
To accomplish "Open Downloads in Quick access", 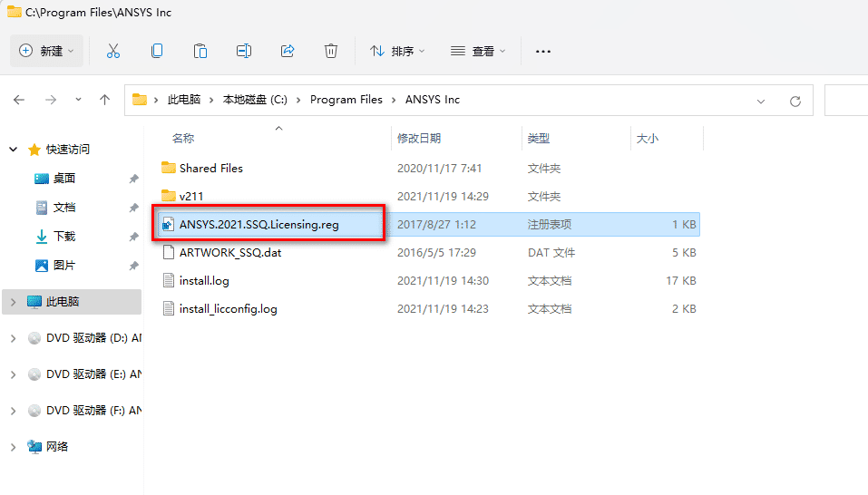I will (64, 237).
